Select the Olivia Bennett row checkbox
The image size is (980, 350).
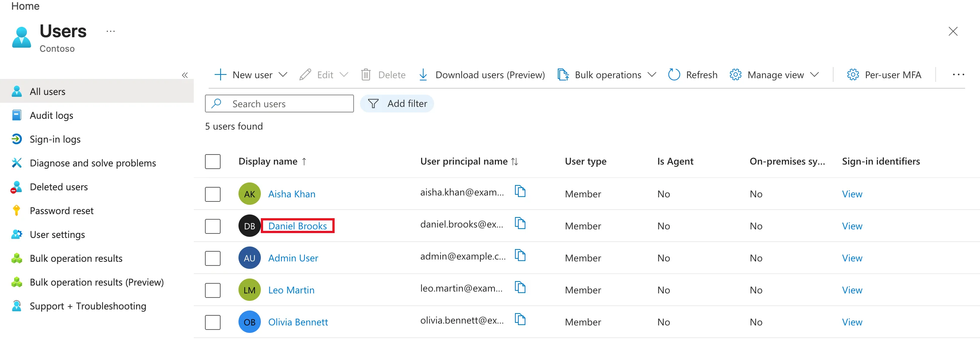(213, 322)
